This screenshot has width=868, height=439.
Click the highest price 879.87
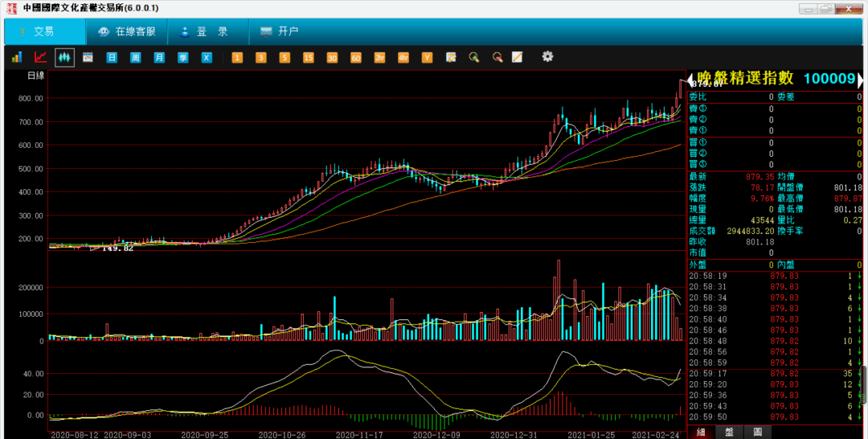849,198
